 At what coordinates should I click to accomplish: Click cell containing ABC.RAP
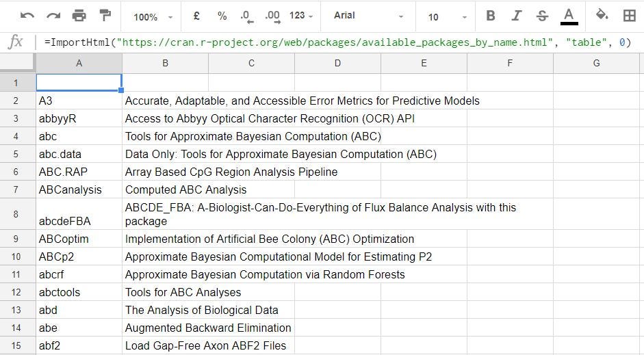[x=79, y=172]
